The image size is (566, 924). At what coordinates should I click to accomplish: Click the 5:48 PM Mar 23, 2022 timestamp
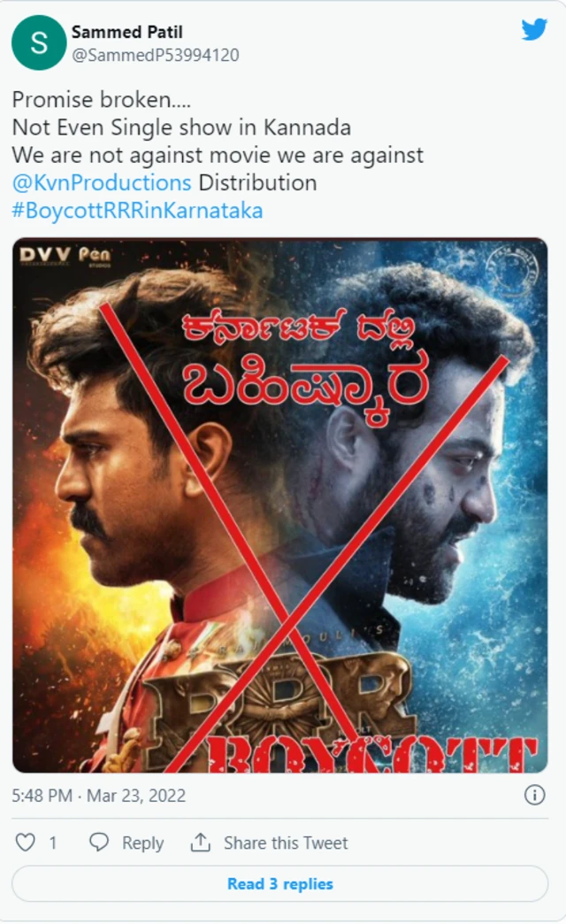click(x=98, y=796)
